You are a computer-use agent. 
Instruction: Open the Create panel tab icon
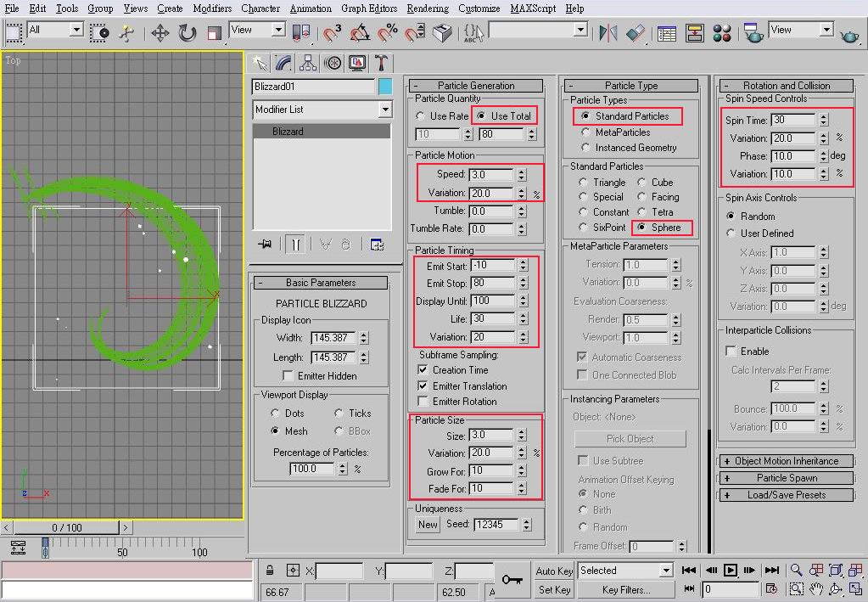tap(259, 63)
